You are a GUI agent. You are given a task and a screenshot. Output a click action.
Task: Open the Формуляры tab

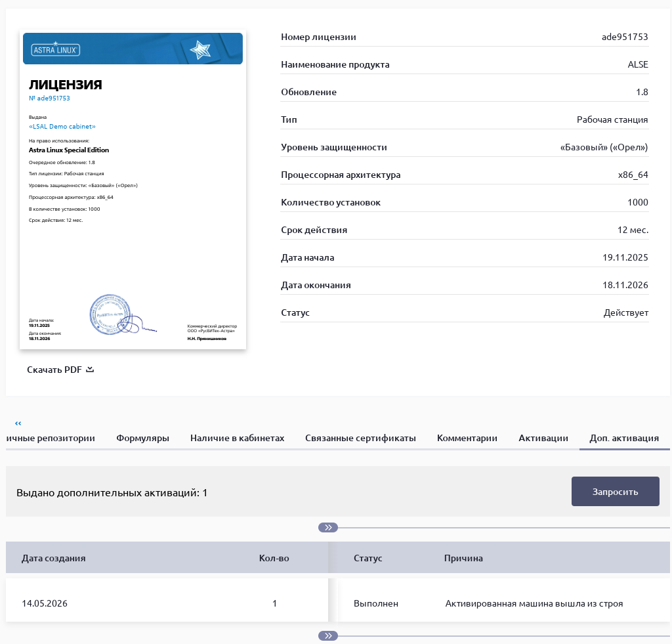[x=142, y=438]
